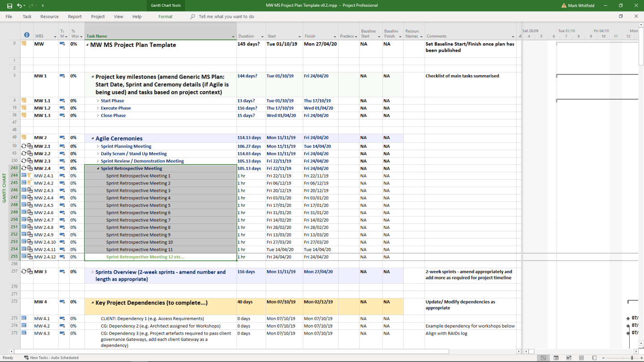Click the constraint calendar indicator on row 244

tap(24, 175)
